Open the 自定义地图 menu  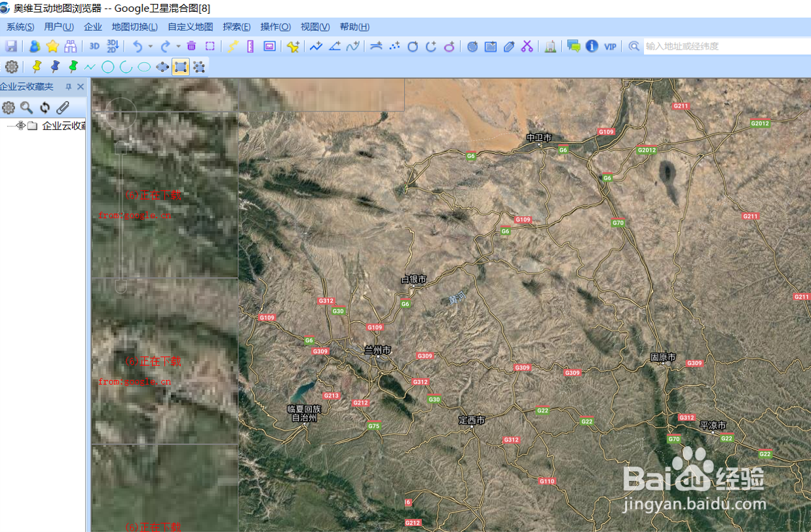pos(190,27)
